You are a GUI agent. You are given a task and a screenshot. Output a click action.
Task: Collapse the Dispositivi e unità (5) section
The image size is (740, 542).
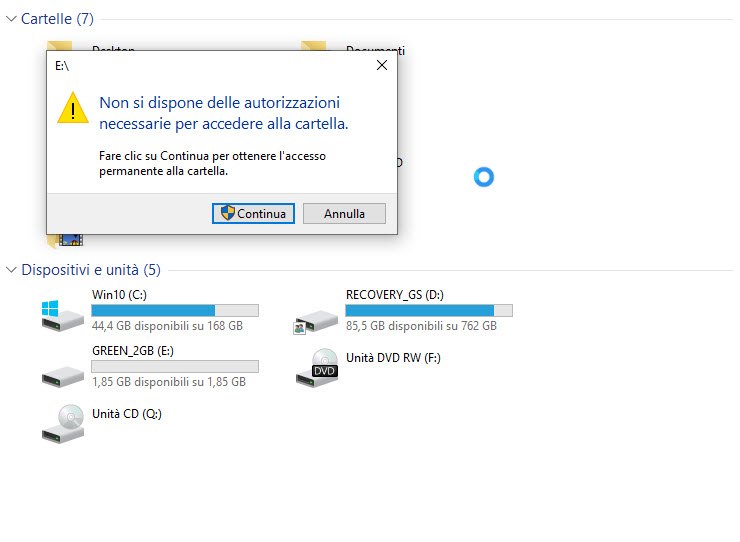pyautogui.click(x=11, y=270)
